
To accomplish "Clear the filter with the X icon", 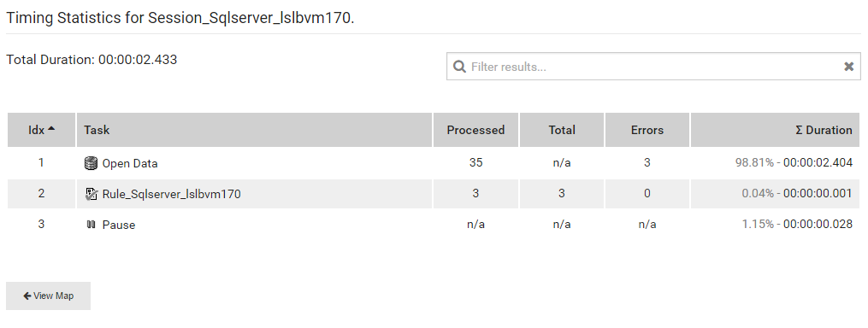I will click(x=848, y=67).
